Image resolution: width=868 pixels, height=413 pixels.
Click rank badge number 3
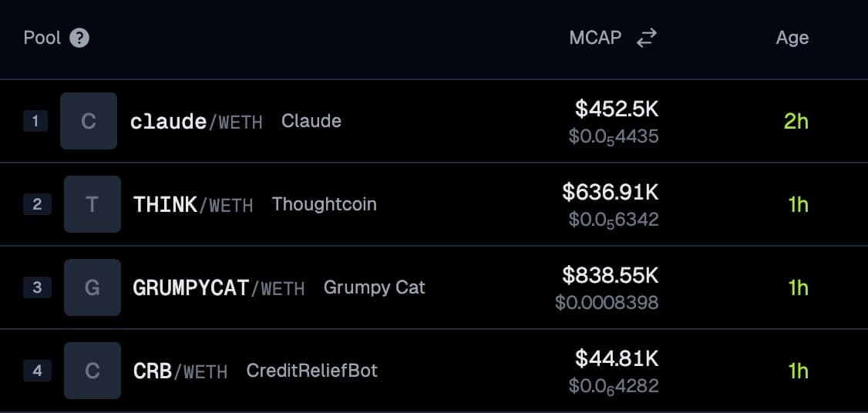coord(37,287)
